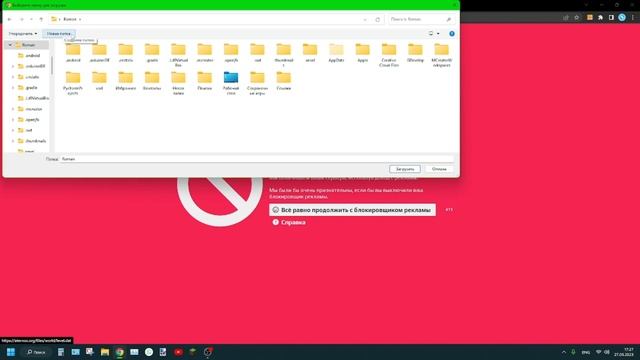Select .LdVirtualBox in the navigation tree
Screen dimensions: 640x360
(x=33, y=98)
